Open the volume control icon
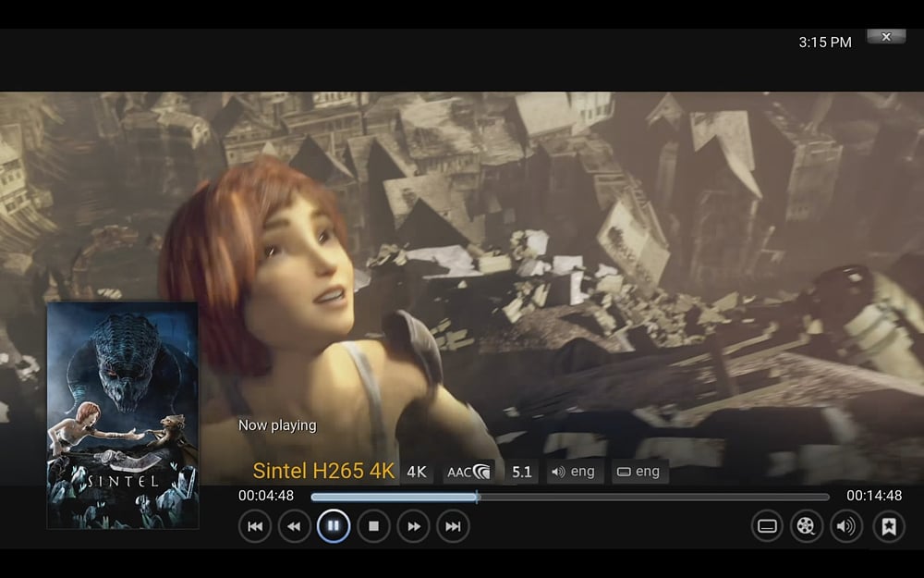 click(845, 526)
